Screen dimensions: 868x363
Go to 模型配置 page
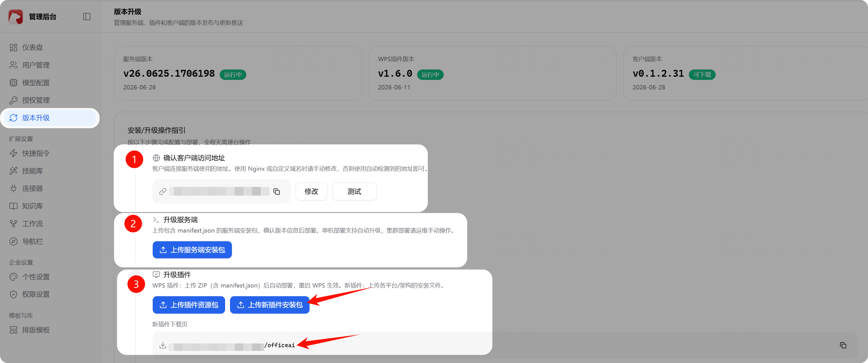point(50,83)
